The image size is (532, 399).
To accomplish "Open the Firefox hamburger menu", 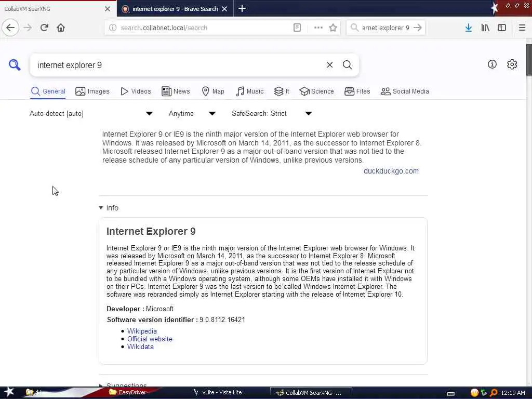I will tap(522, 28).
